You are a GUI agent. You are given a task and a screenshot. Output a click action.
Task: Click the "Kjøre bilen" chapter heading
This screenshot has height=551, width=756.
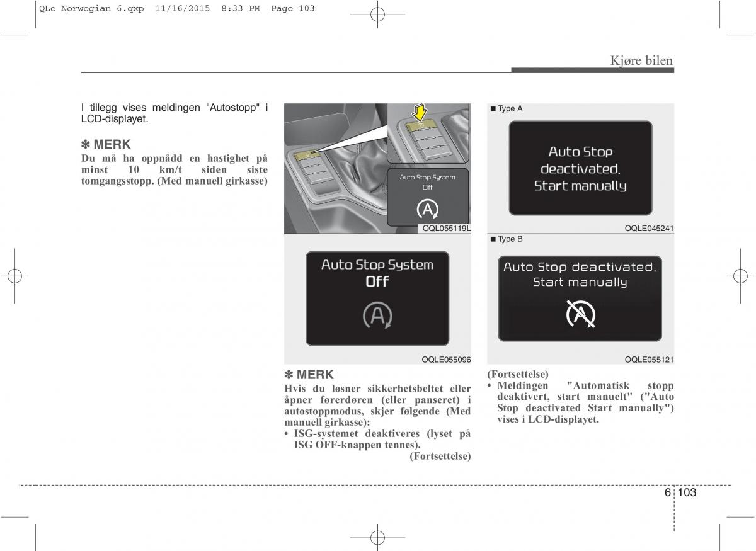(641, 60)
